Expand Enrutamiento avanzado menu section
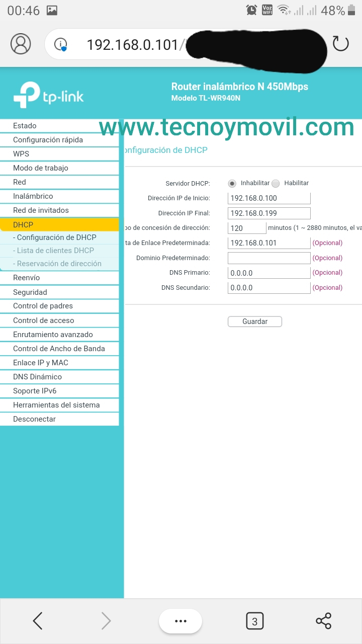This screenshot has width=362, height=644. point(59,335)
